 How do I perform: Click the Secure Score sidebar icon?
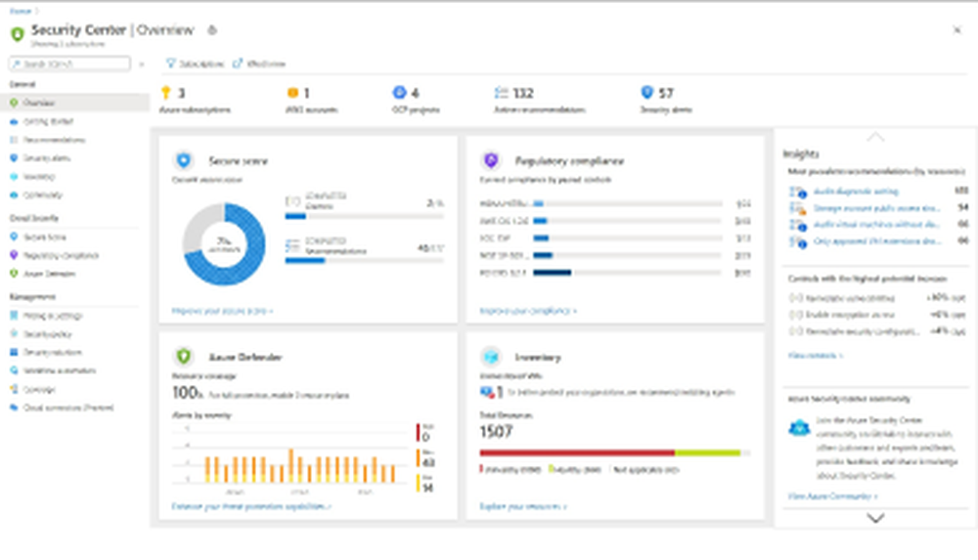14,237
